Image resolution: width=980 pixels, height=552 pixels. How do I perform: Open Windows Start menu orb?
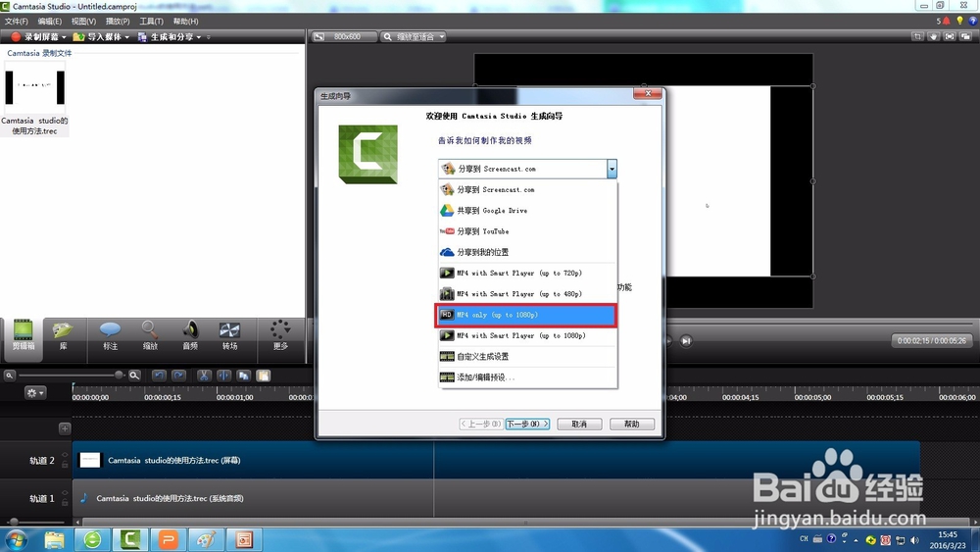(16, 539)
